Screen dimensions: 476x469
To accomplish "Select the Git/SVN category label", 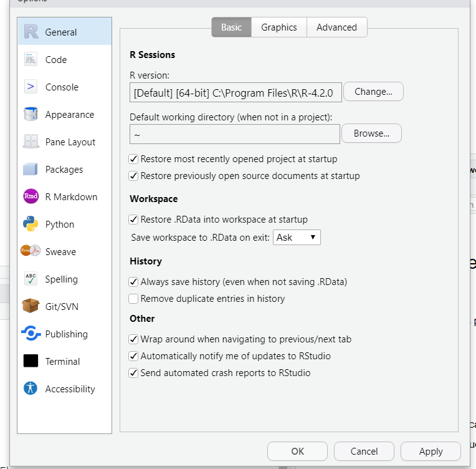I will 62,307.
